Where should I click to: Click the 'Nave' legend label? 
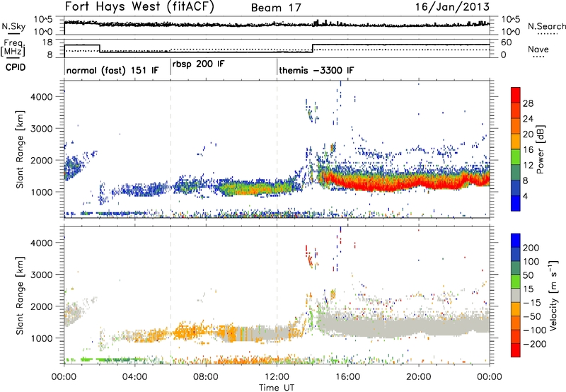tap(538, 49)
